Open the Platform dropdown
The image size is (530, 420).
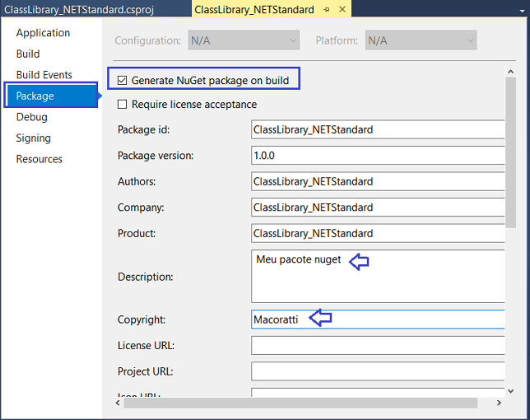click(421, 40)
